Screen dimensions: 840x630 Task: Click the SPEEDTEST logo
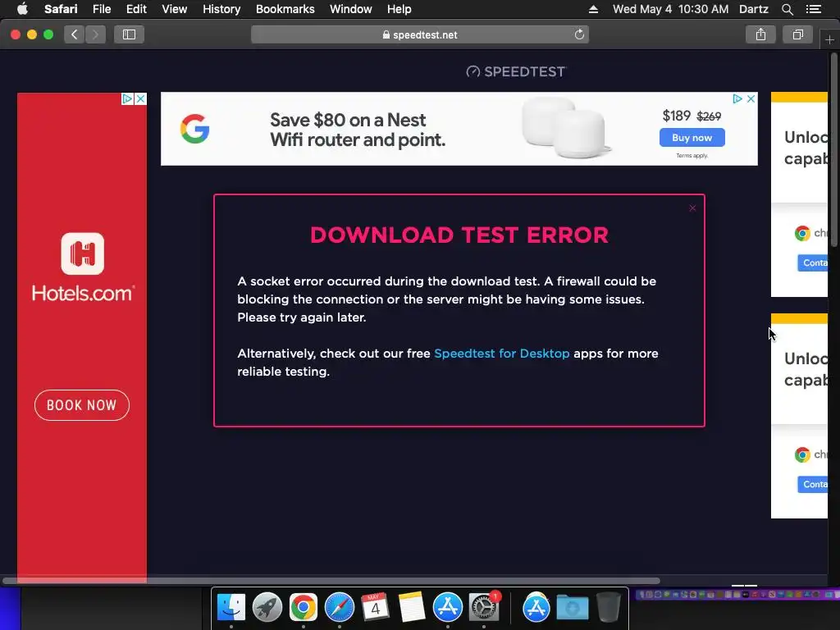(516, 72)
